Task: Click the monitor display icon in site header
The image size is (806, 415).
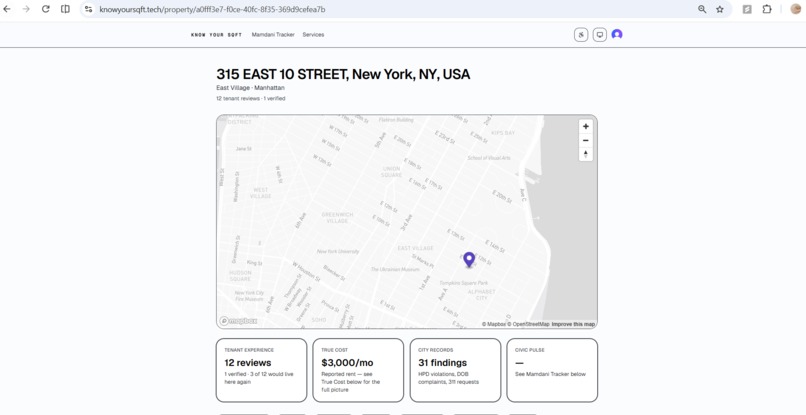Action: [599, 34]
